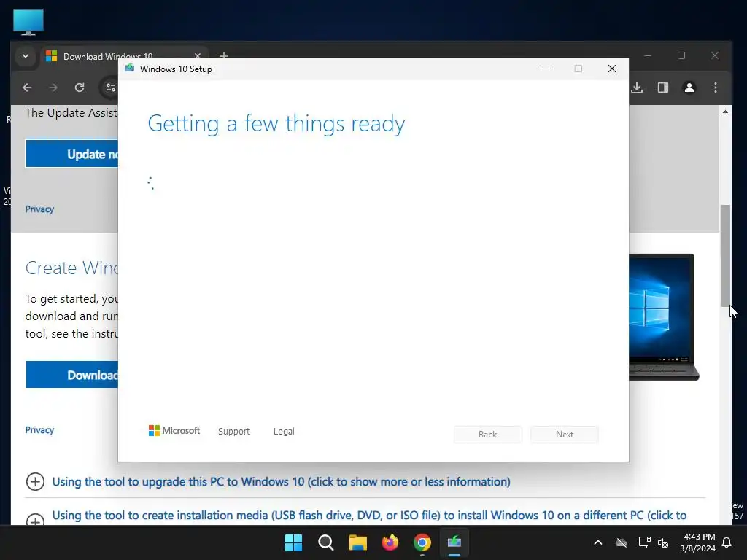Close the Download Windows 10 tab
747x560 pixels.
pos(197,56)
